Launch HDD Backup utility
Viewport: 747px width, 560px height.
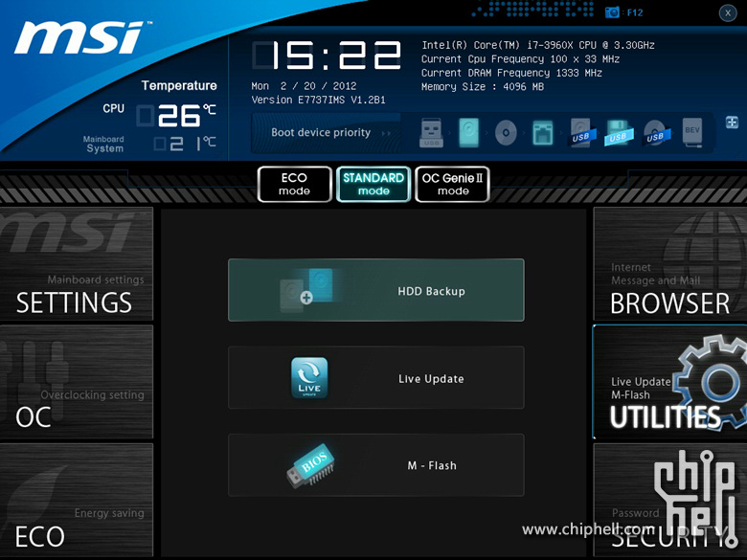[x=376, y=290]
